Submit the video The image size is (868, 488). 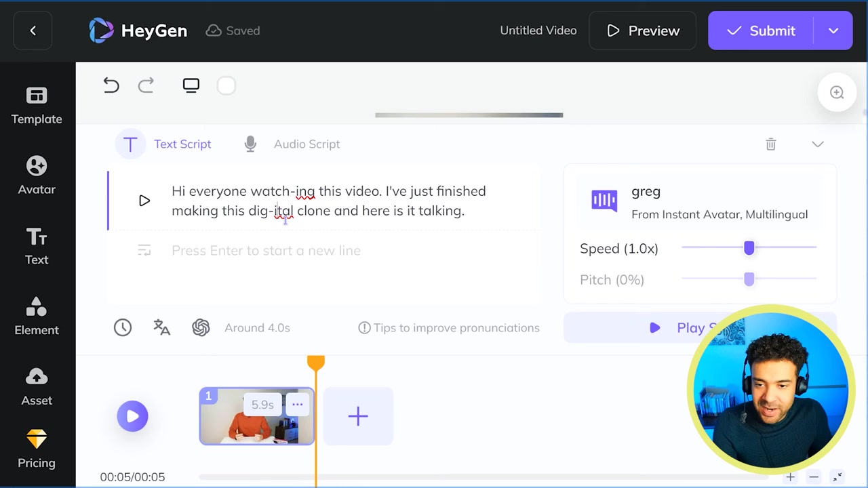[762, 30]
